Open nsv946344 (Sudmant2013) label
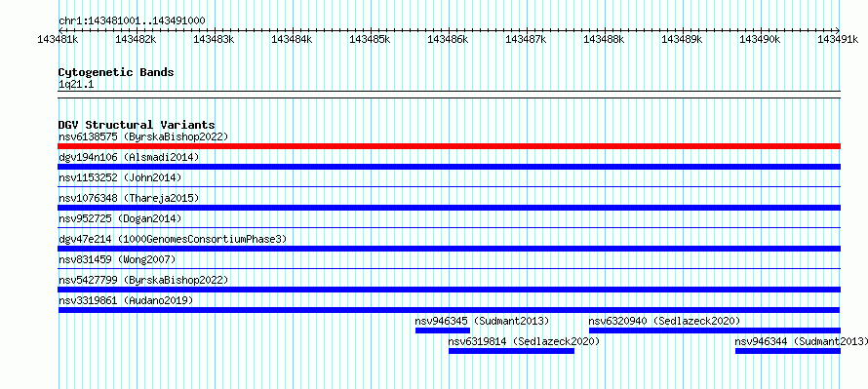 tap(802, 341)
